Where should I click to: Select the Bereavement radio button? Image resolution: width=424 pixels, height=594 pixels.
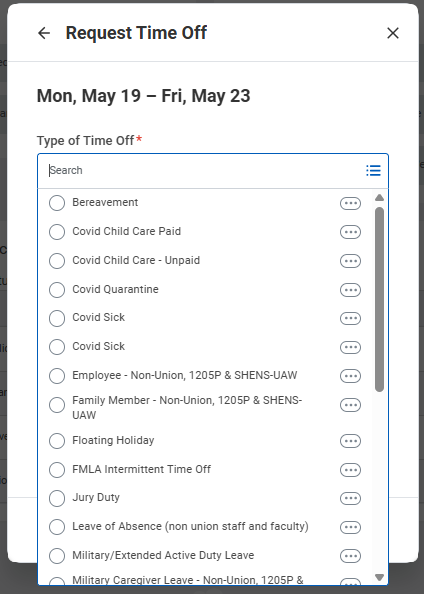pyautogui.click(x=57, y=203)
